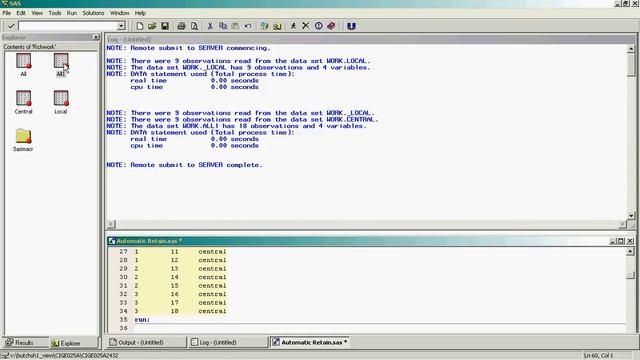
Task: Click the Open file toolbar icon
Action: [152, 26]
